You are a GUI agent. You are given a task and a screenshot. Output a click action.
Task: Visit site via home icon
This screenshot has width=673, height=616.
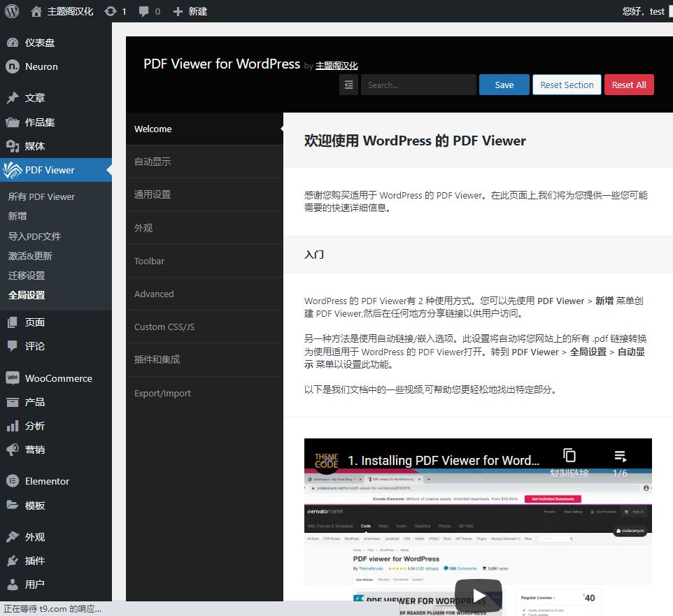point(36,12)
